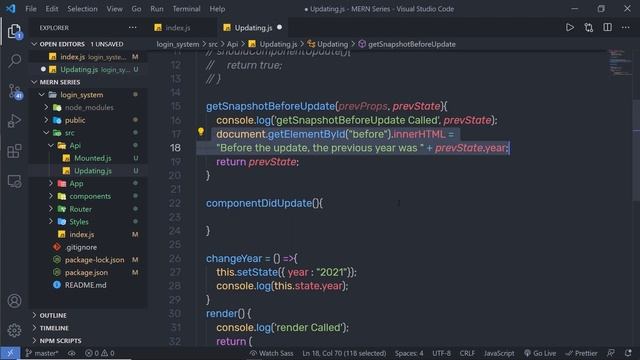This screenshot has width=640, height=360.
Task: Click Prettier status bar item
Action: (581, 353)
